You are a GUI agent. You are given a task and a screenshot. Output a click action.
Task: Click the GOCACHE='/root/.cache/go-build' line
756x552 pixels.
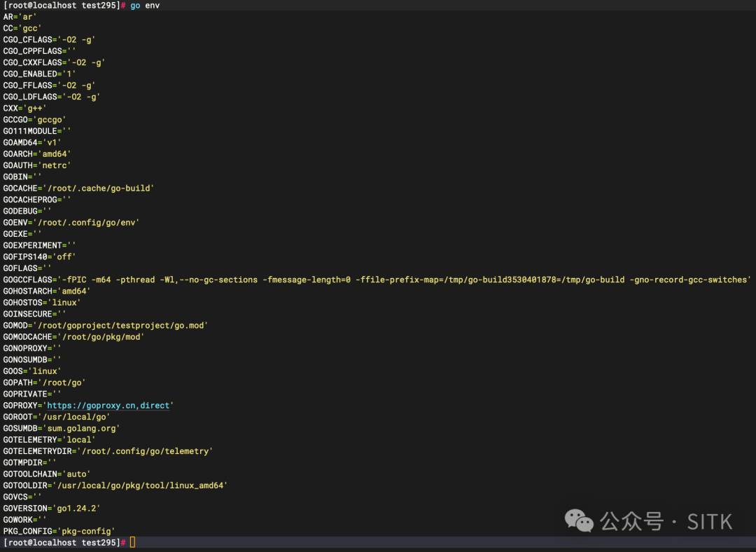pos(78,188)
